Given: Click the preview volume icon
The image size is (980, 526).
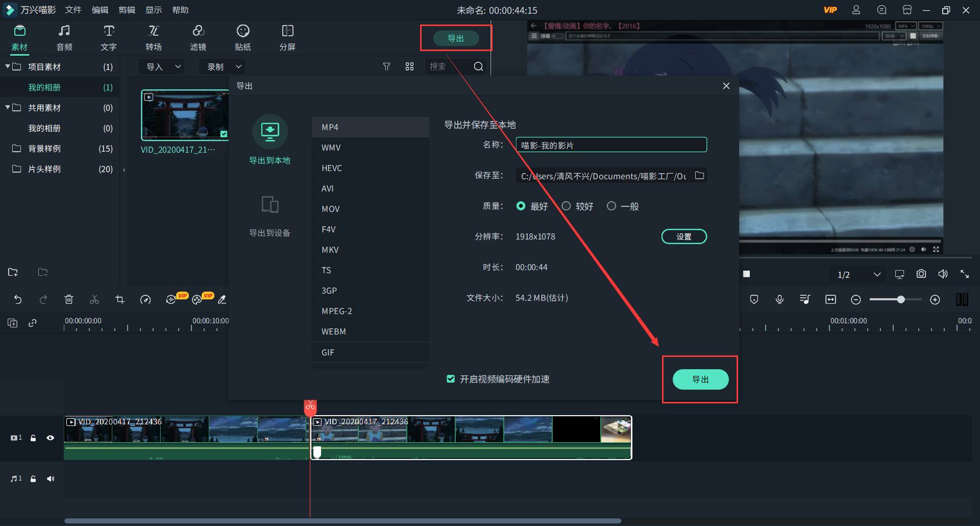Looking at the screenshot, I should tap(943, 274).
